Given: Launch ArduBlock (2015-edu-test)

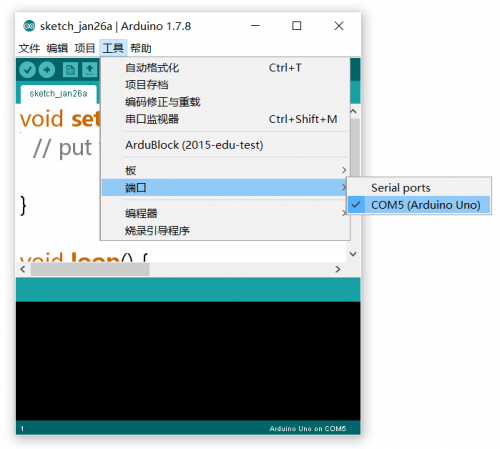Looking at the screenshot, I should 226,145.
